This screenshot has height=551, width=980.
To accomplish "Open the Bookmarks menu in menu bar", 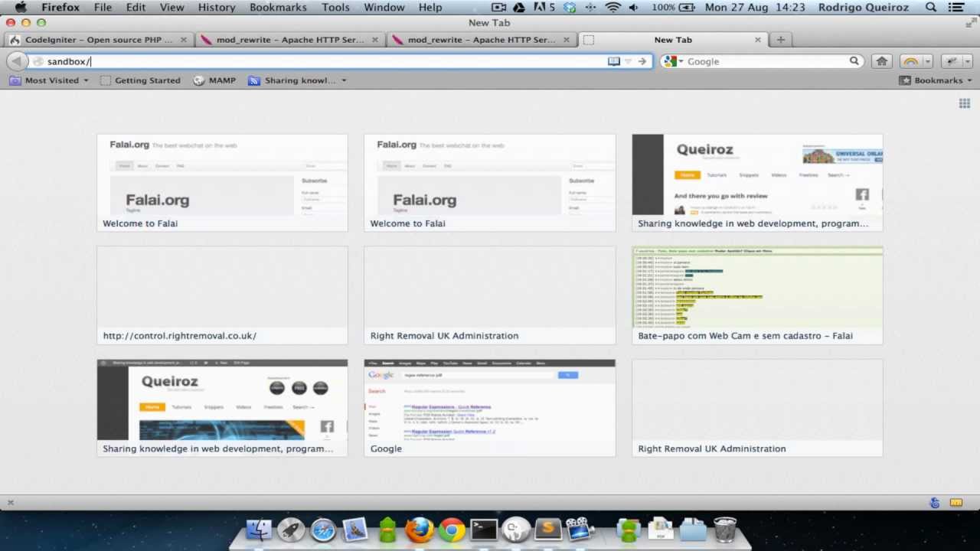I will click(278, 7).
